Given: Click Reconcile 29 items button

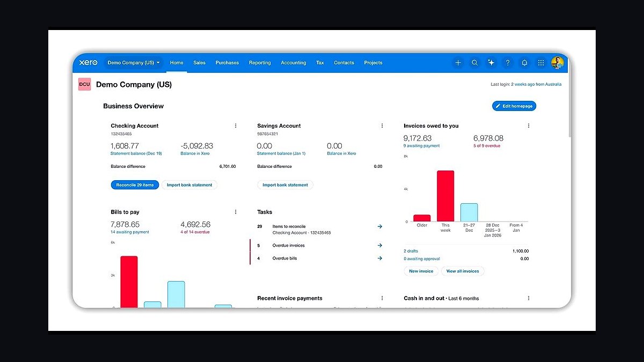Looking at the screenshot, I should tap(135, 185).
